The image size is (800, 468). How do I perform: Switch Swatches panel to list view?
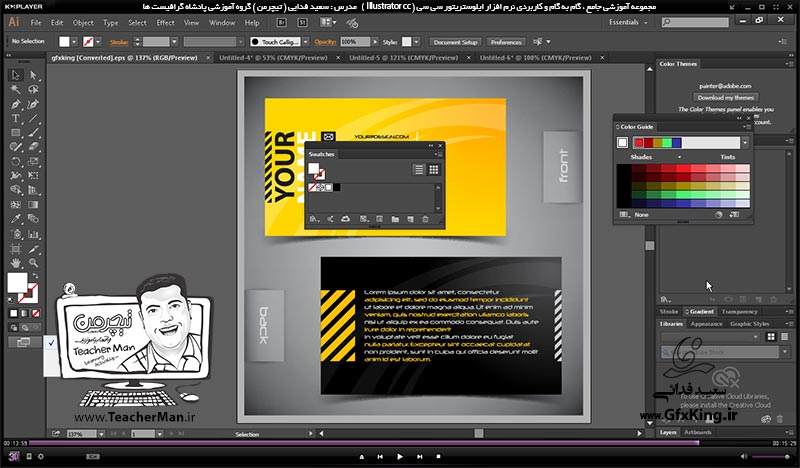[x=419, y=169]
